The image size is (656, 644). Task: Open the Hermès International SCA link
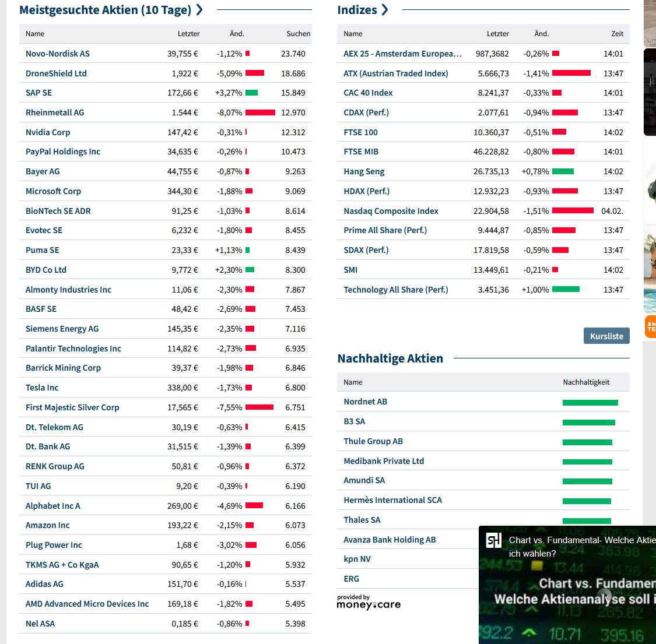(392, 500)
